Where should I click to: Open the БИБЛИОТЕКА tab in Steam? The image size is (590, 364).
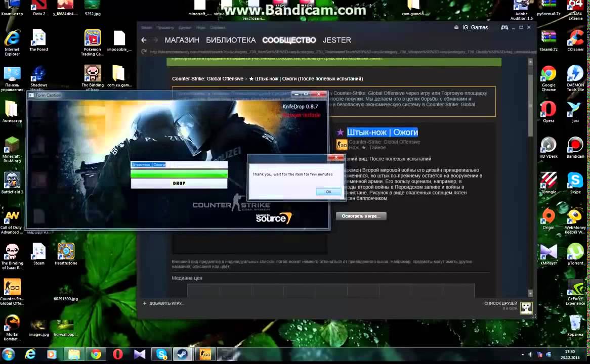pyautogui.click(x=231, y=40)
